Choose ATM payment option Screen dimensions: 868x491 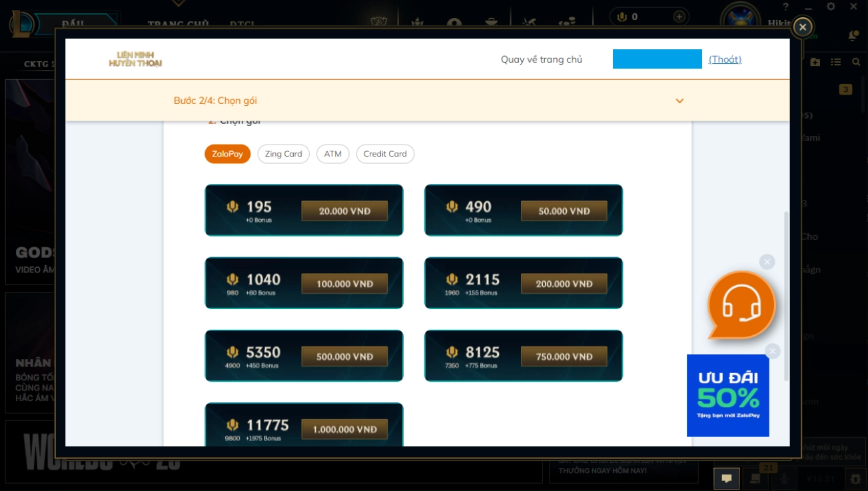(x=332, y=154)
